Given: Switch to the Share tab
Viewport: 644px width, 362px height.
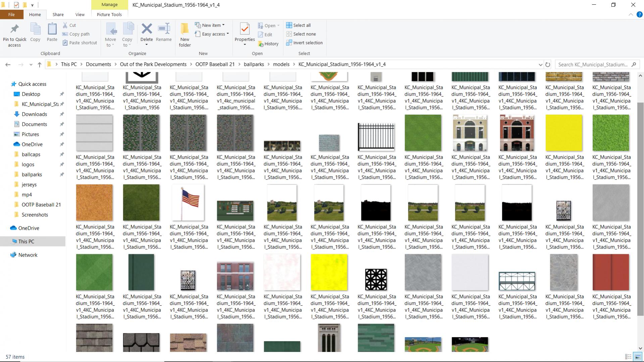Looking at the screenshot, I should click(58, 14).
